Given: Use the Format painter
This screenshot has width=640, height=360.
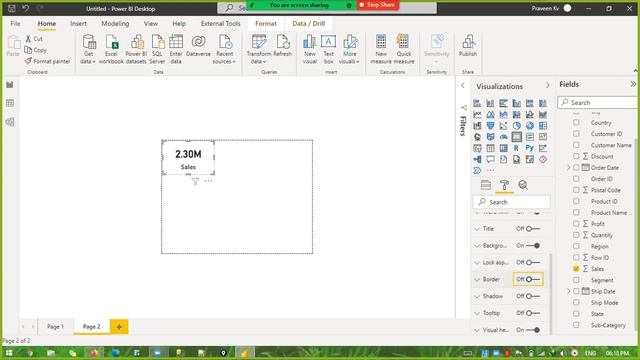Looking at the screenshot, I should coord(47,61).
